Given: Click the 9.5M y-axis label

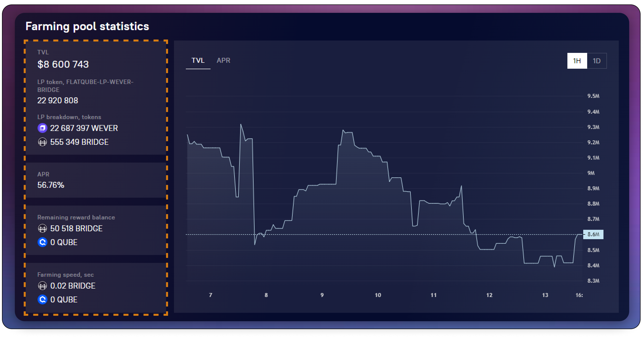Looking at the screenshot, I should [593, 96].
